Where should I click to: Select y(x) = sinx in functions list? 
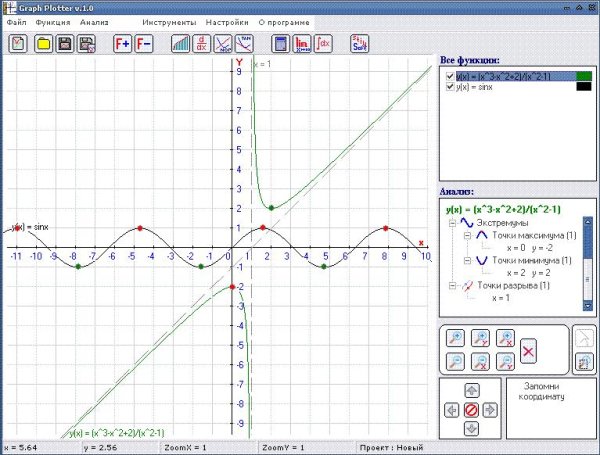(x=474, y=87)
